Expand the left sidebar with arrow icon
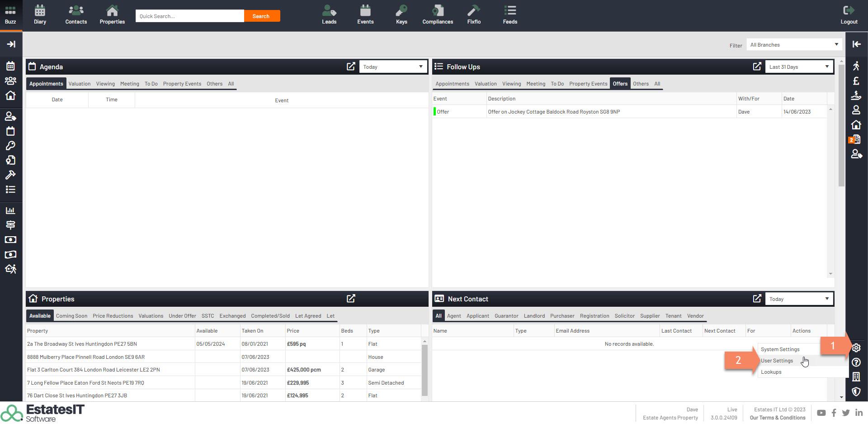The image size is (868, 424). (11, 44)
